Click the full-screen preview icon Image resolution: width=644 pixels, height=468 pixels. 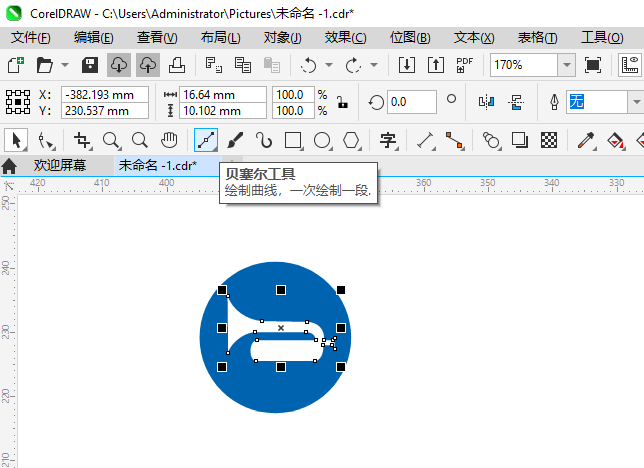pyautogui.click(x=593, y=65)
